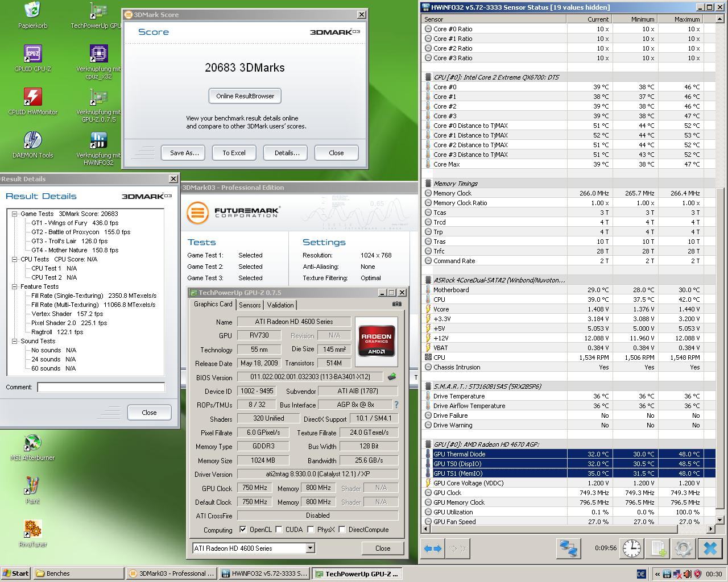Switch to the Sensors tab in GPU-Z
Image resolution: width=728 pixels, height=582 pixels.
[250, 305]
